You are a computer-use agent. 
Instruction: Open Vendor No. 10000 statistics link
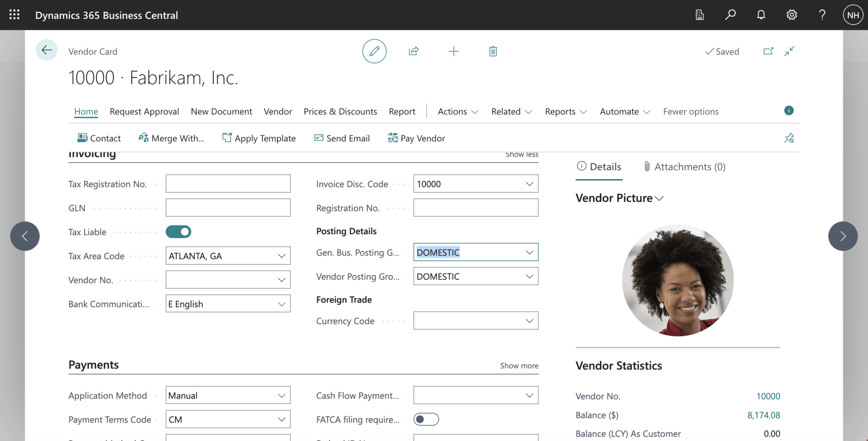click(768, 397)
